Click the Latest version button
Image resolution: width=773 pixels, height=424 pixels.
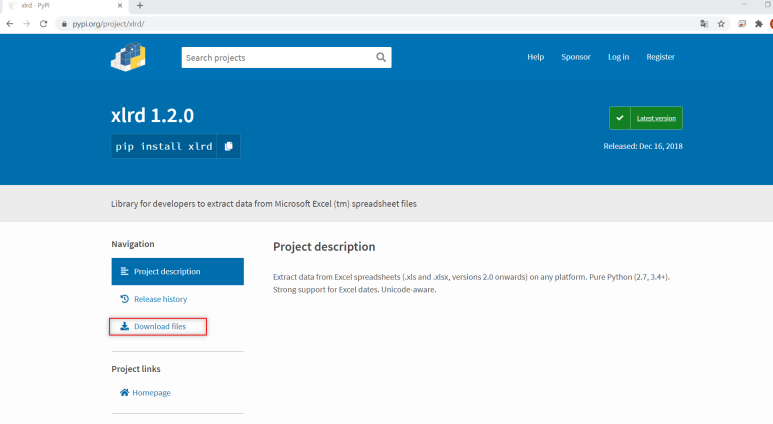(x=646, y=118)
